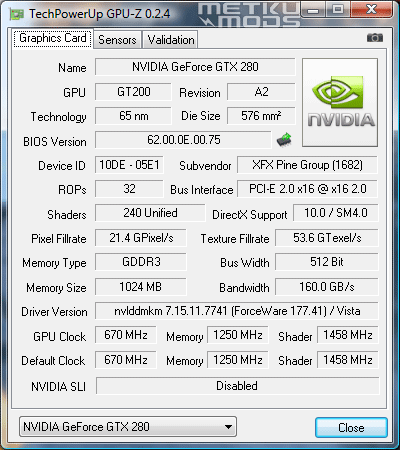This screenshot has height=450, width=400.
Task: Click the BIOS save chip icon
Action: pyautogui.click(x=284, y=140)
